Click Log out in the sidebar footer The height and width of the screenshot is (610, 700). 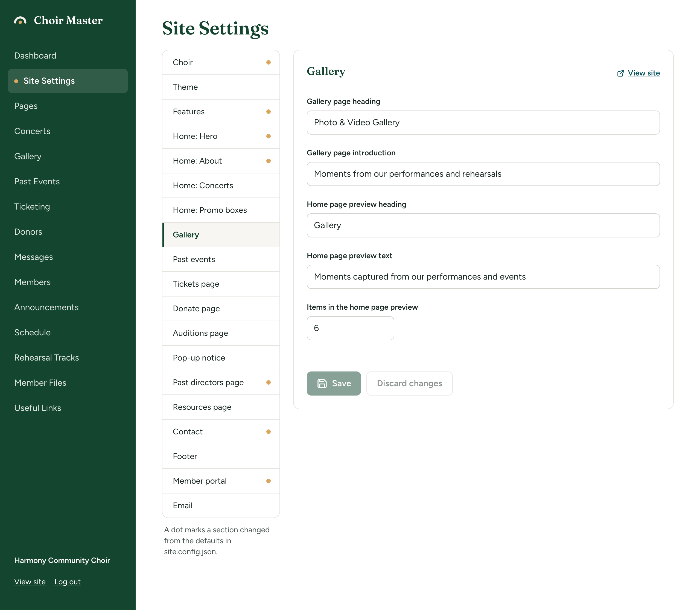[67, 582]
